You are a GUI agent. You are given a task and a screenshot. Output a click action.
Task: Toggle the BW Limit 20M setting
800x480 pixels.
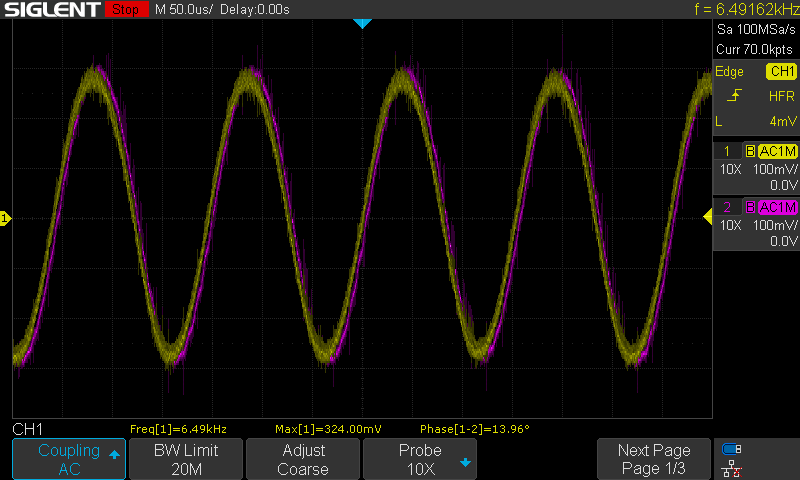[186, 459]
